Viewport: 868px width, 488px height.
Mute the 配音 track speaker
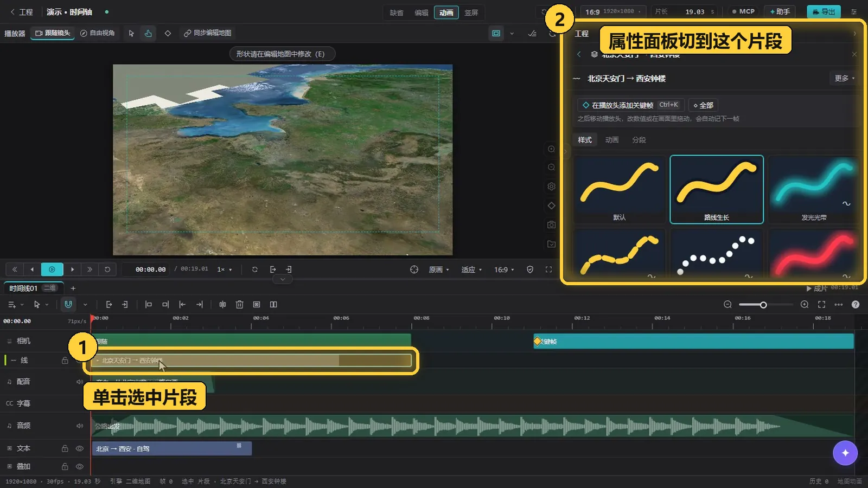80,382
